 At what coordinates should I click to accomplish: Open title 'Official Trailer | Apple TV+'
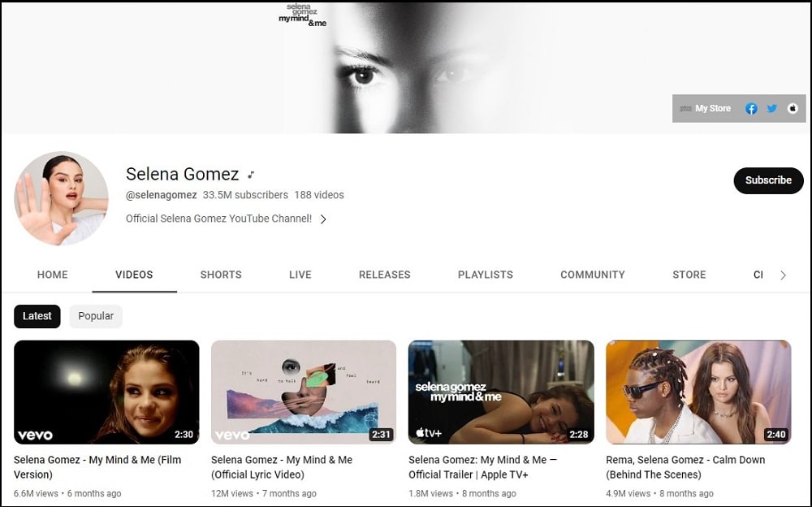point(482,467)
